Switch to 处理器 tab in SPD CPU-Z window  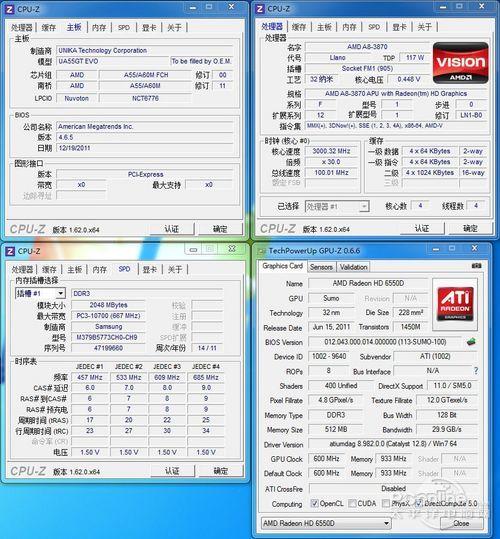click(x=22, y=270)
